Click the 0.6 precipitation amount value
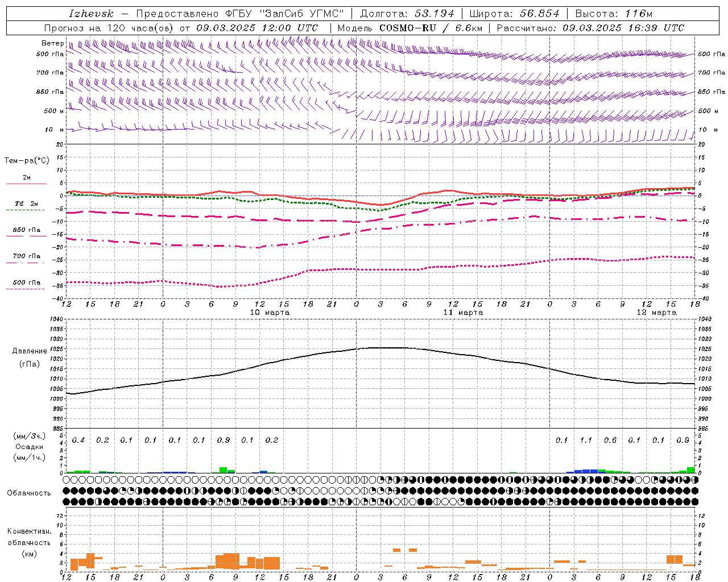The image size is (728, 582). [610, 440]
